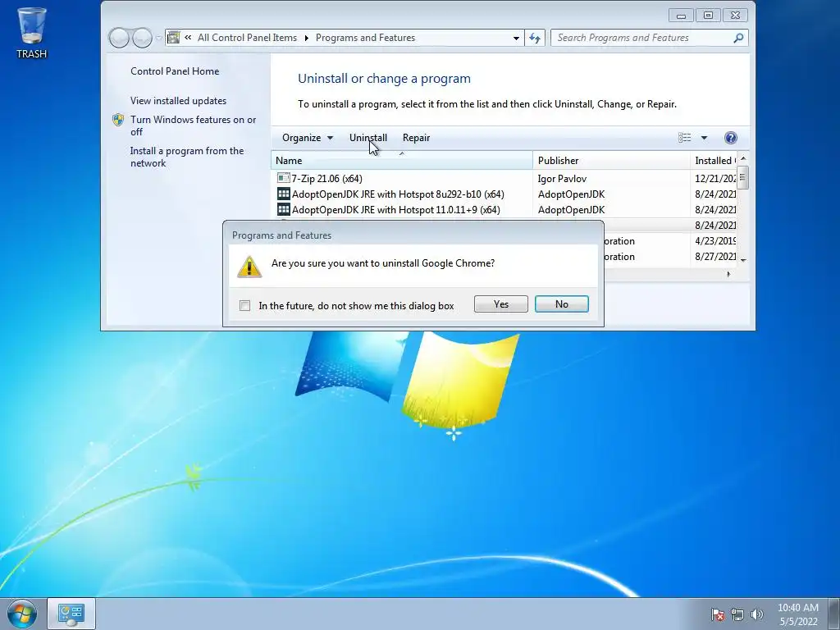The image size is (840, 630).
Task: Click the Control Panel taskbar button
Action: coord(71,614)
